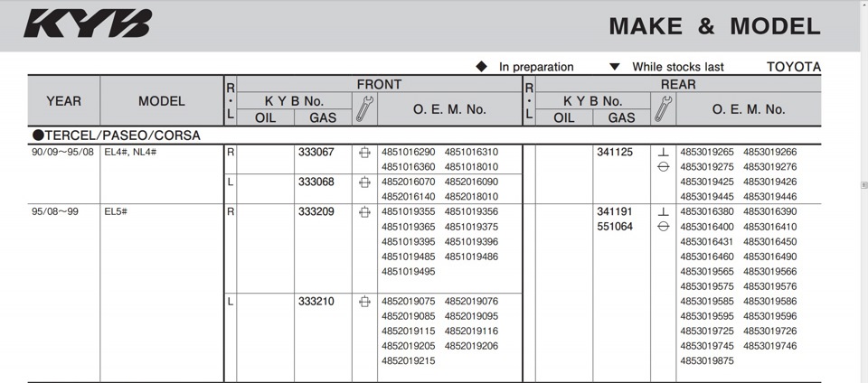Image resolution: width=868 pixels, height=383 pixels.
Task: Select KYB gas number 333067
Action: point(316,152)
